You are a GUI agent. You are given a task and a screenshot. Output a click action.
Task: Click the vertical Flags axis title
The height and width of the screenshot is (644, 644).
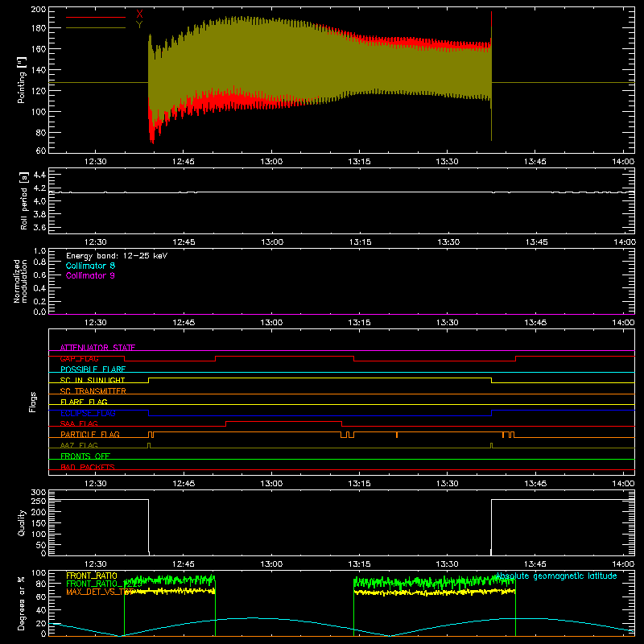[x=33, y=402]
